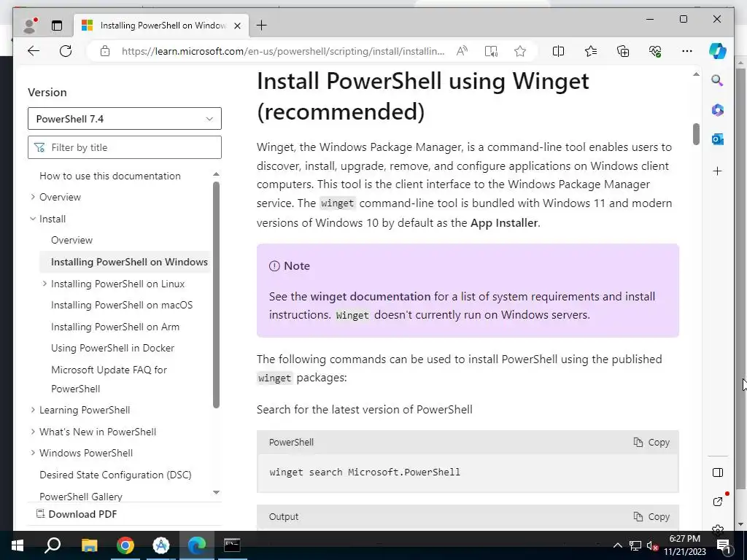Click table of contents scrollbar thumb
The image size is (747, 560).
tap(216, 295)
